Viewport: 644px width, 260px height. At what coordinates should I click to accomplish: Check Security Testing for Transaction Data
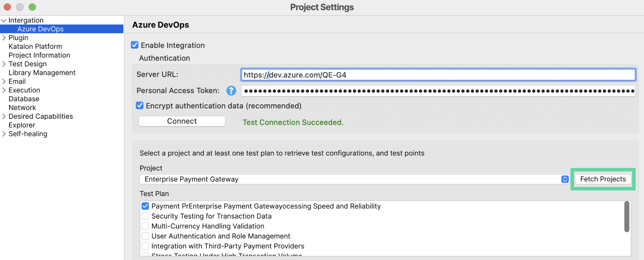(x=145, y=216)
